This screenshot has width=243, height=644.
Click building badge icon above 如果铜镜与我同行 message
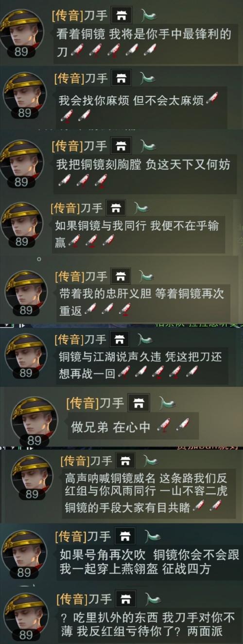116,208
